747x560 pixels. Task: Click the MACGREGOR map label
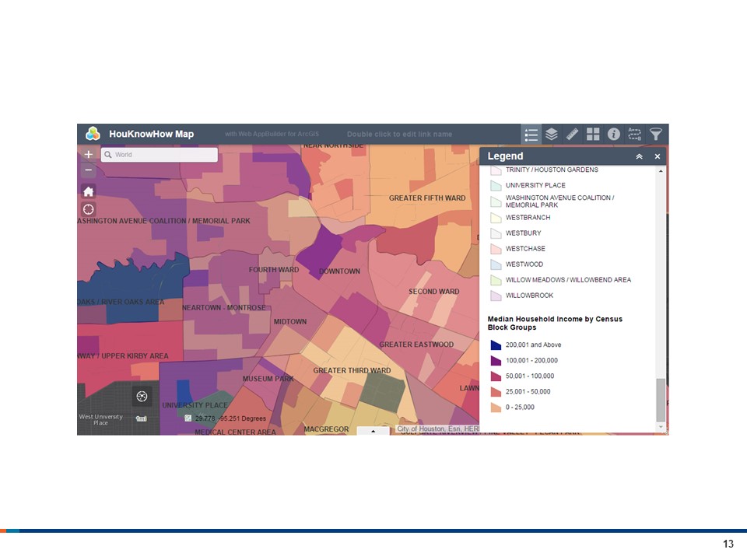pyautogui.click(x=326, y=429)
